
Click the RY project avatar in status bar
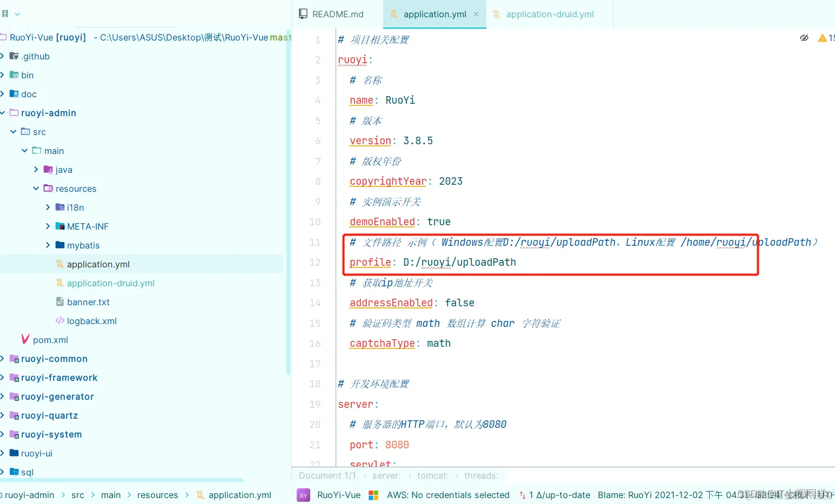pos(303,495)
